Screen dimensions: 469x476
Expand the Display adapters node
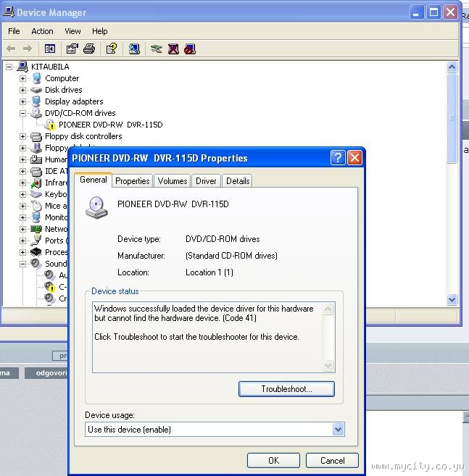22,101
